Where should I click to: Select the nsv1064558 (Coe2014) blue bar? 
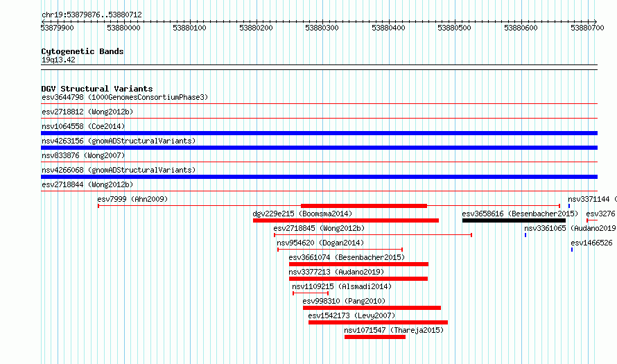pyautogui.click(x=319, y=133)
